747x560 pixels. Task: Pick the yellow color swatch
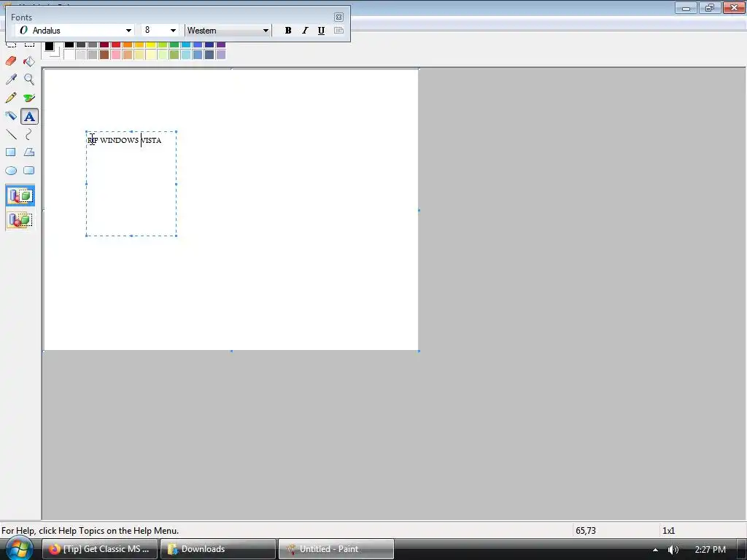[150, 44]
